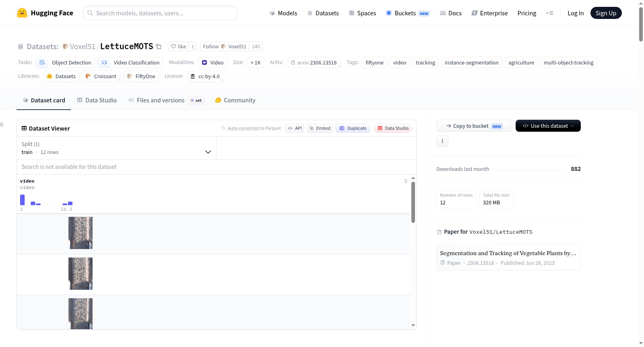The image size is (644, 347).
Task: Click the third video thumbnail row
Action: [80, 314]
